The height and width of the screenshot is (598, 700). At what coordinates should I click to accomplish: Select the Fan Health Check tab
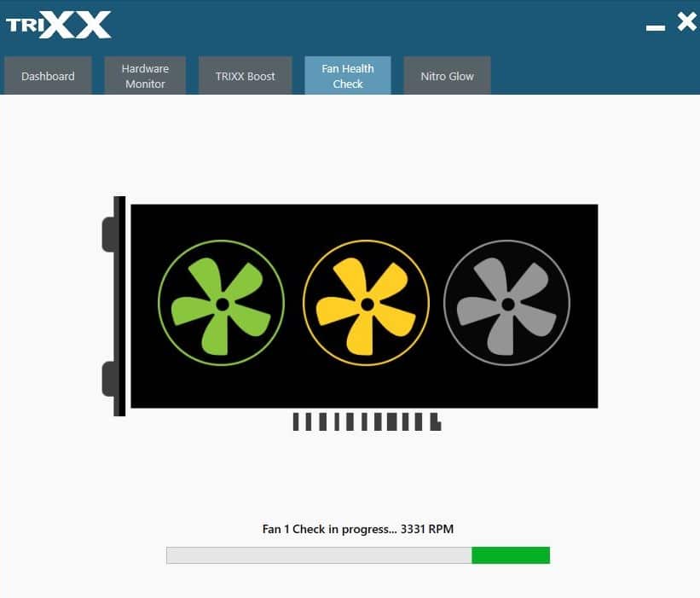click(x=348, y=76)
